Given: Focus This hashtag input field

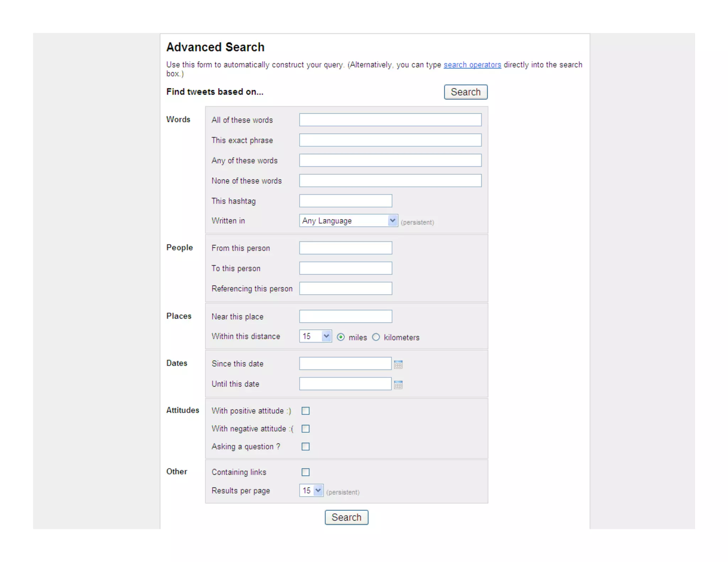Looking at the screenshot, I should pos(346,201).
